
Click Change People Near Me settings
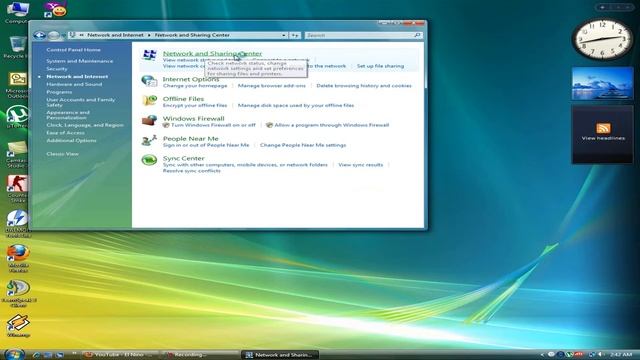click(303, 145)
